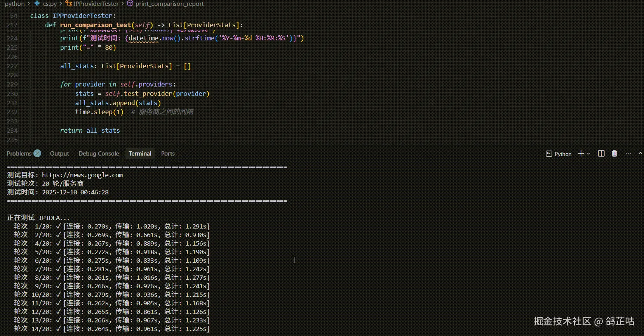Click line number 234 in the gutter

[12, 130]
